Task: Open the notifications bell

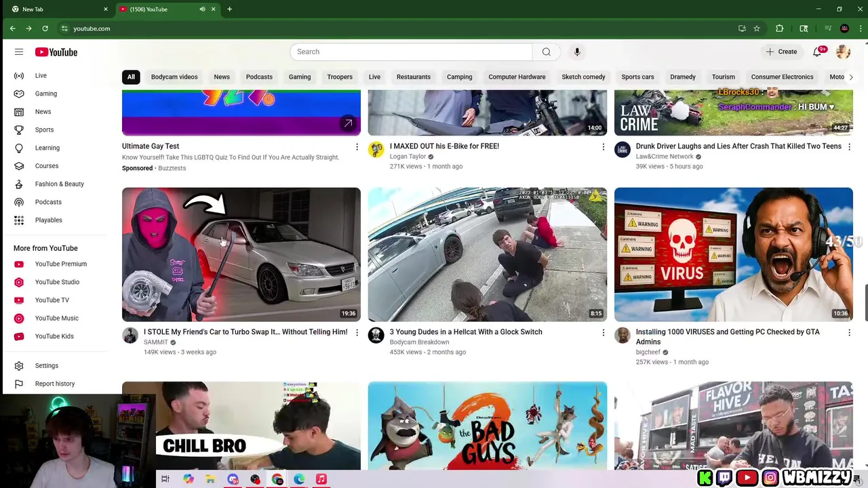Action: (x=817, y=52)
